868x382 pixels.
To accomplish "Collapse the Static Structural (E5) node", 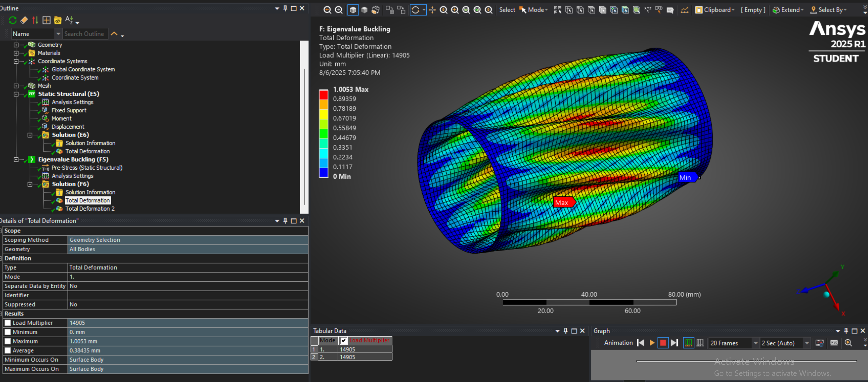I will (x=16, y=94).
